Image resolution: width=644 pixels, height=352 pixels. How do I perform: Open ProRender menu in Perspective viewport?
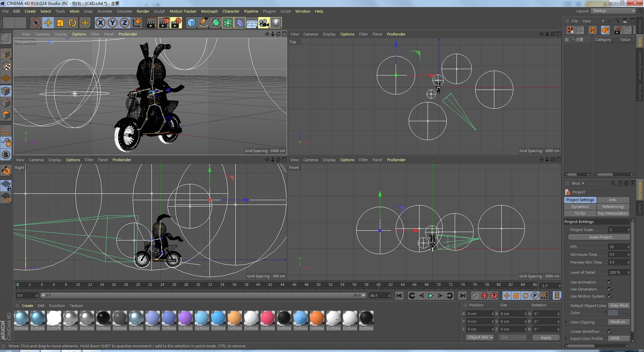128,34
